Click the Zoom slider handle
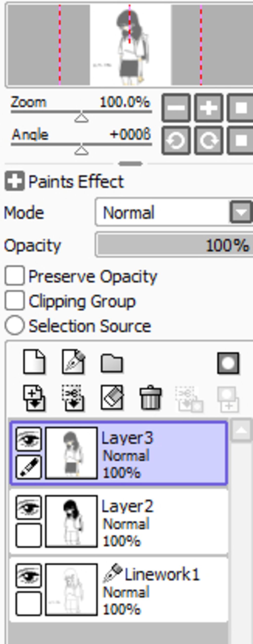The width and height of the screenshot is (253, 644). coord(81,118)
